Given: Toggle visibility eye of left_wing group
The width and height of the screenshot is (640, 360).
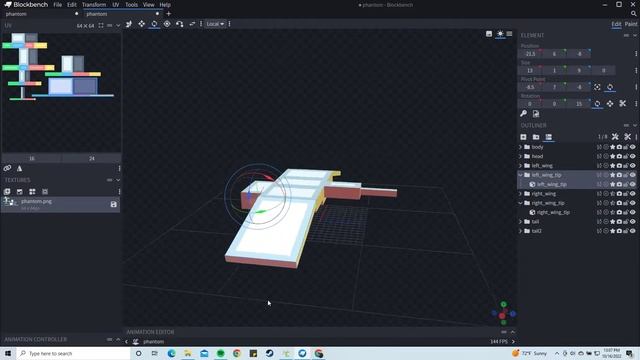Looking at the screenshot, I should [633, 166].
